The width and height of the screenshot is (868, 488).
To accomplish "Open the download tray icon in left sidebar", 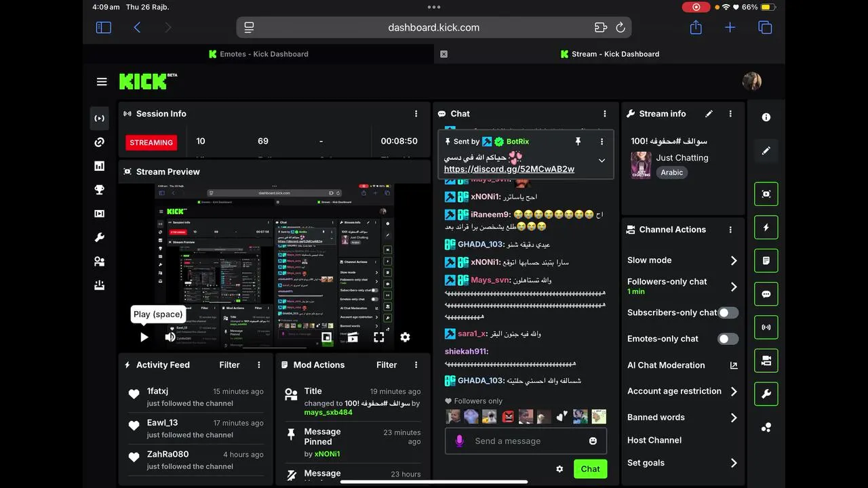I will pyautogui.click(x=100, y=285).
